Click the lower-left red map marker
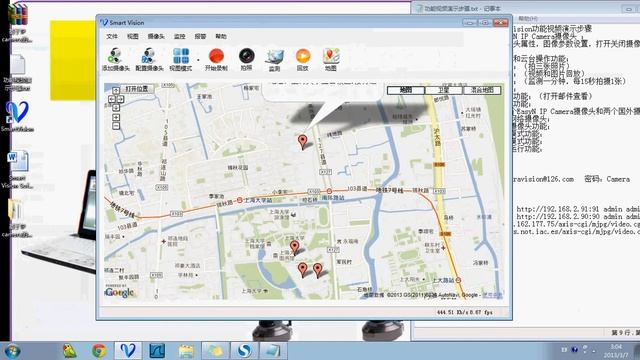Viewport: 640px width, 360px height. tap(302, 270)
